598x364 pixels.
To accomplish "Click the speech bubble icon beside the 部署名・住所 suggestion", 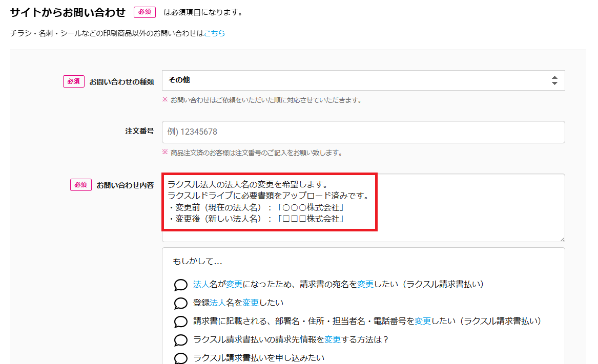I will 180,322.
